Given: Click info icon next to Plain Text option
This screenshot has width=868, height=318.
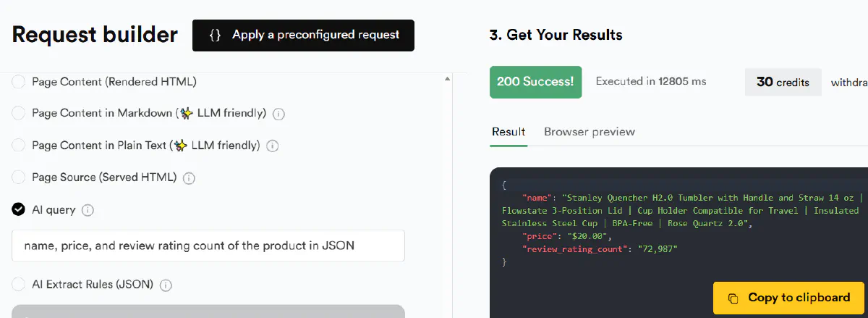Looking at the screenshot, I should click(x=273, y=146).
